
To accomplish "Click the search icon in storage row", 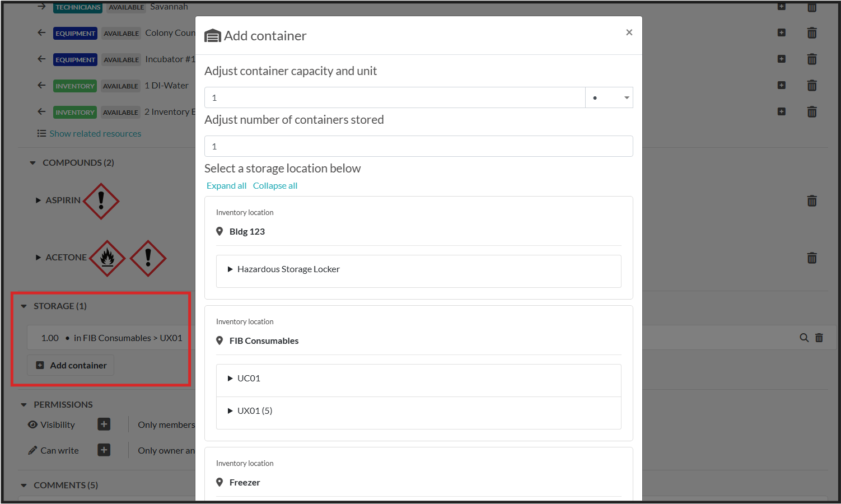I will (804, 338).
